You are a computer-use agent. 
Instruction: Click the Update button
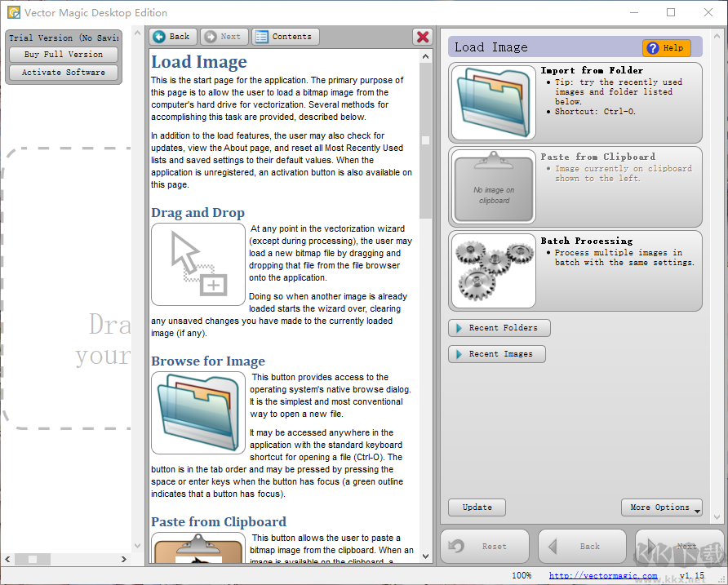click(x=477, y=507)
